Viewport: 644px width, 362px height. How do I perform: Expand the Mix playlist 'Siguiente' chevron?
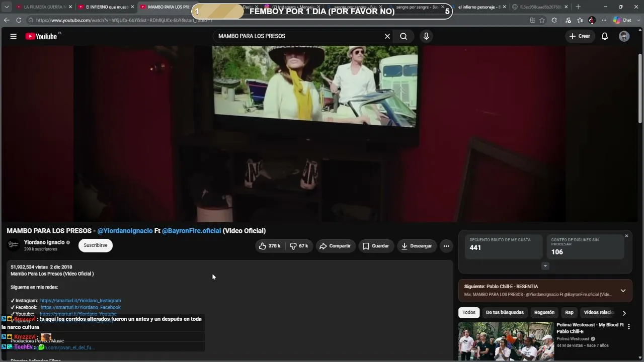click(623, 291)
